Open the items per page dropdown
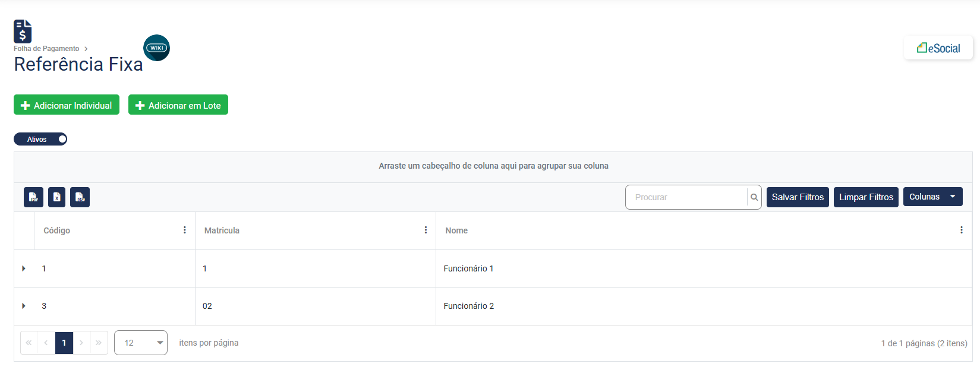This screenshot has height=373, width=980. click(141, 343)
